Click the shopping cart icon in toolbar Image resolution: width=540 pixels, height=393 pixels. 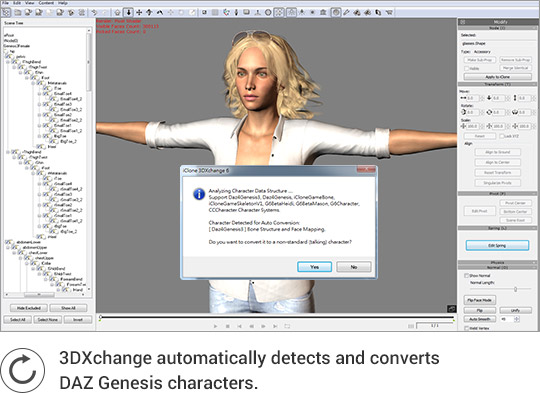389,13
